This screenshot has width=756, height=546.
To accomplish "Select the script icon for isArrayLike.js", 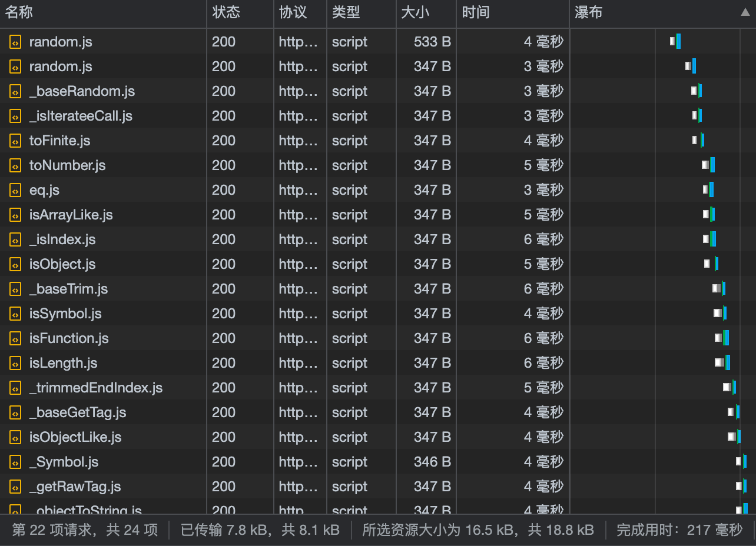I will pos(15,215).
